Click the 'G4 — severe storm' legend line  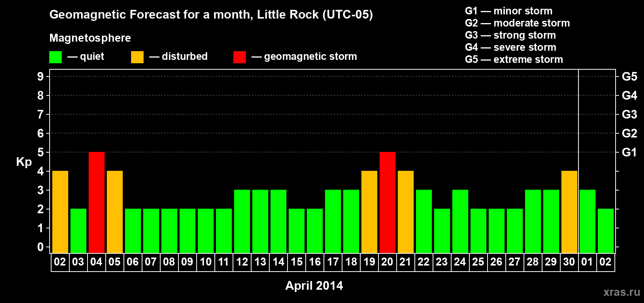(x=511, y=47)
